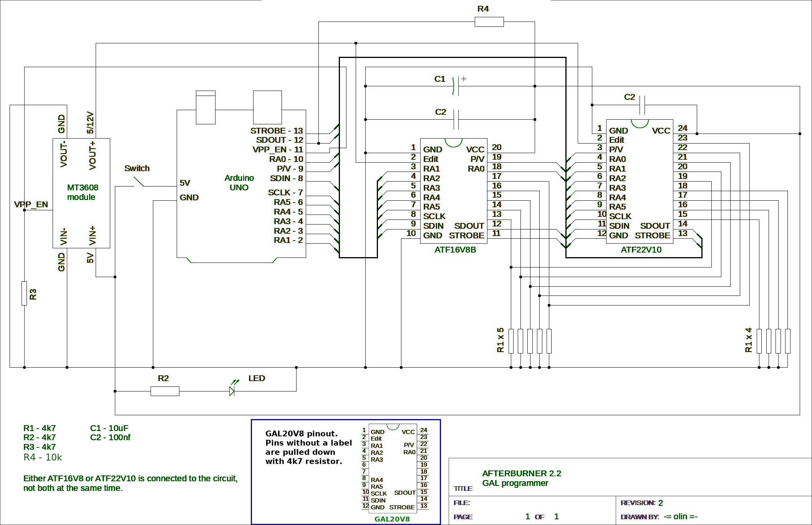This screenshot has height=525, width=812.
Task: Click the R1 x 5 resistor group label
Action: tap(500, 340)
